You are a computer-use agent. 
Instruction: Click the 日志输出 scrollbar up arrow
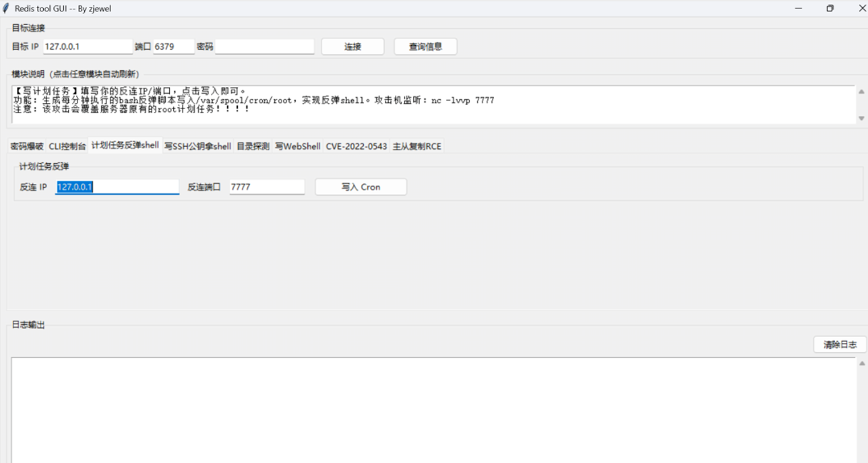[x=861, y=364]
